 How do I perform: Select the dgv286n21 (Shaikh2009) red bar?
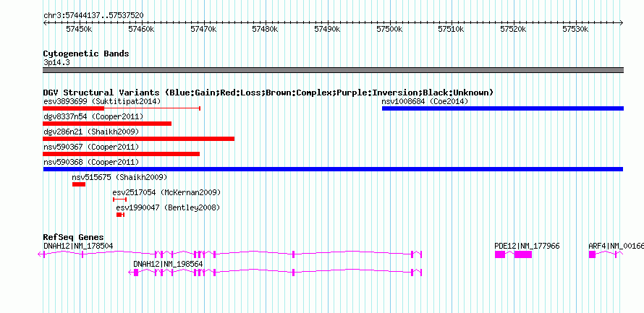coord(139,139)
